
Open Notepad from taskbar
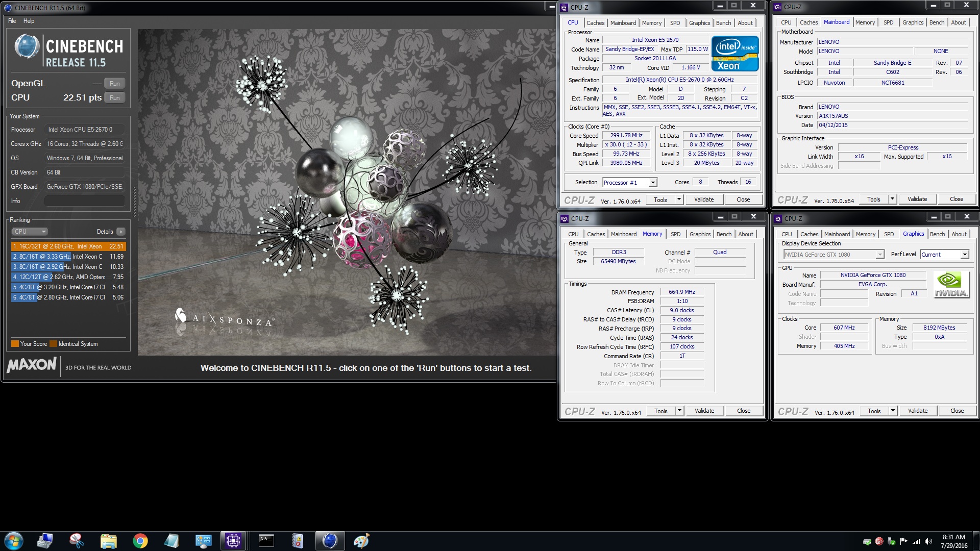[x=171, y=541]
